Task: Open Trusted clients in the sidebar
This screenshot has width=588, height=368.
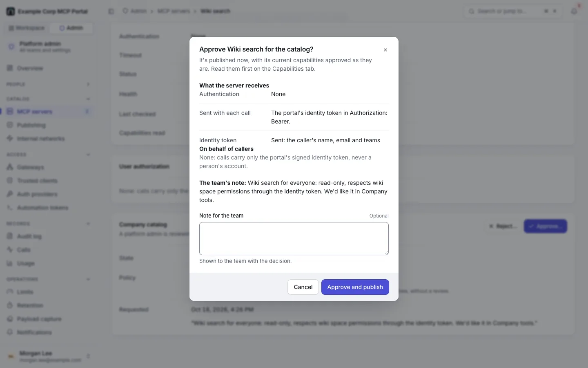Action: (49, 181)
